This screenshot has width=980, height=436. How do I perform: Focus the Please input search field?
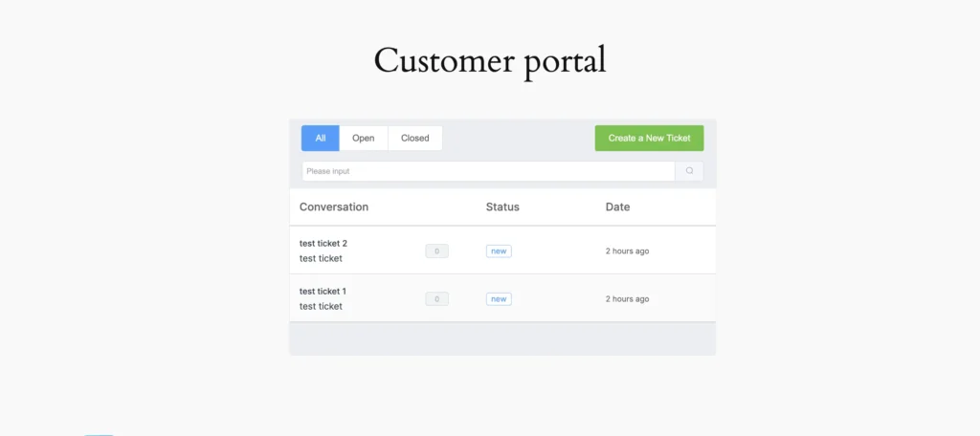[489, 171]
